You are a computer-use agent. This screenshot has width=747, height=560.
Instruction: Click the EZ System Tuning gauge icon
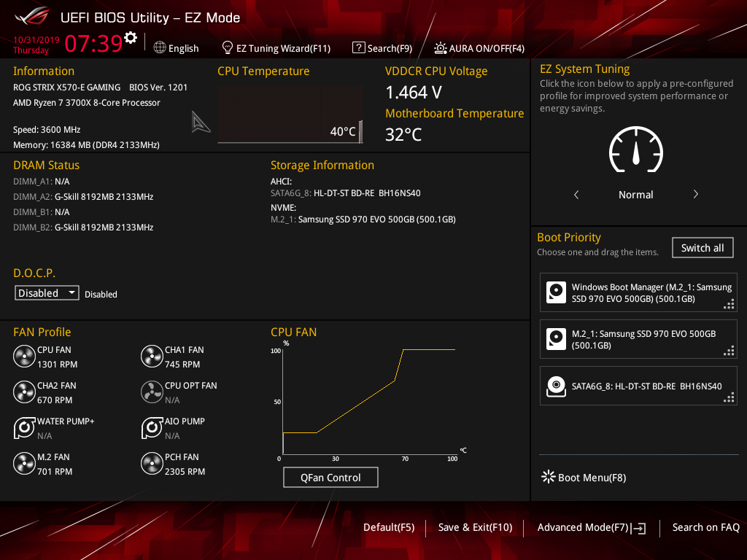635,149
